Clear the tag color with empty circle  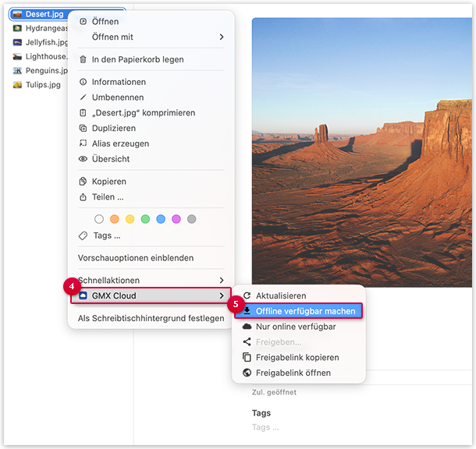coord(99,219)
